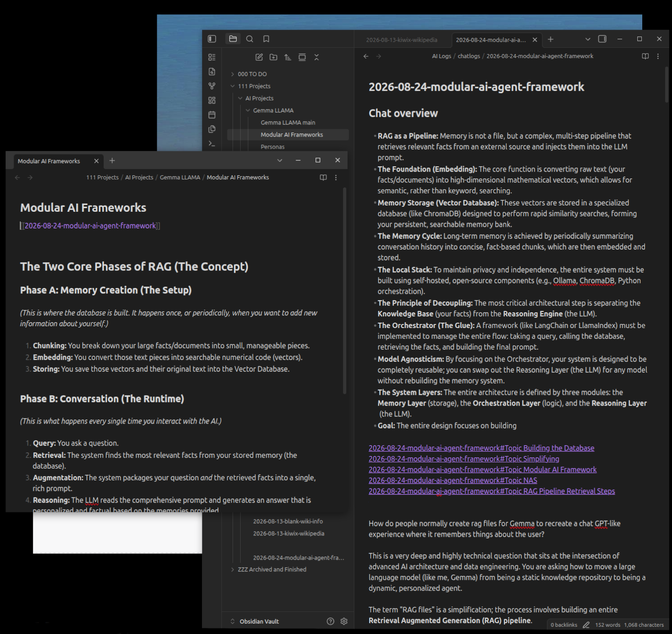Click the 0 backlinks status bar item
The image size is (672, 634).
[x=564, y=625]
